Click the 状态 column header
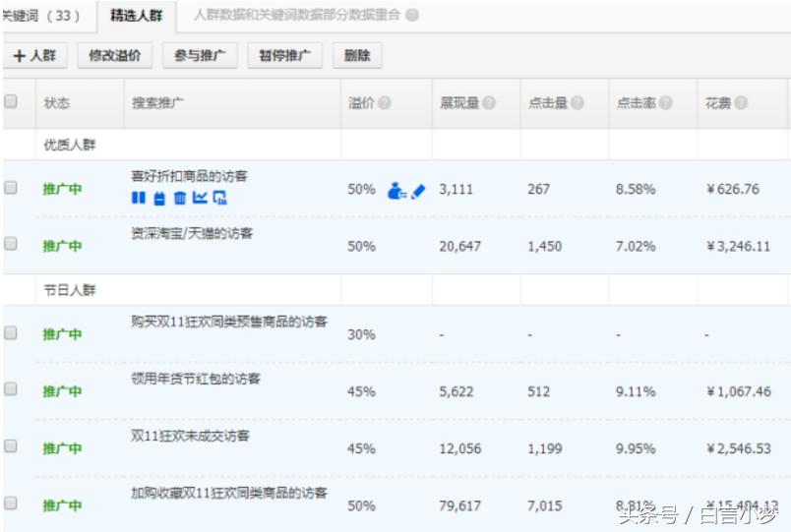791x532 pixels. [56, 103]
